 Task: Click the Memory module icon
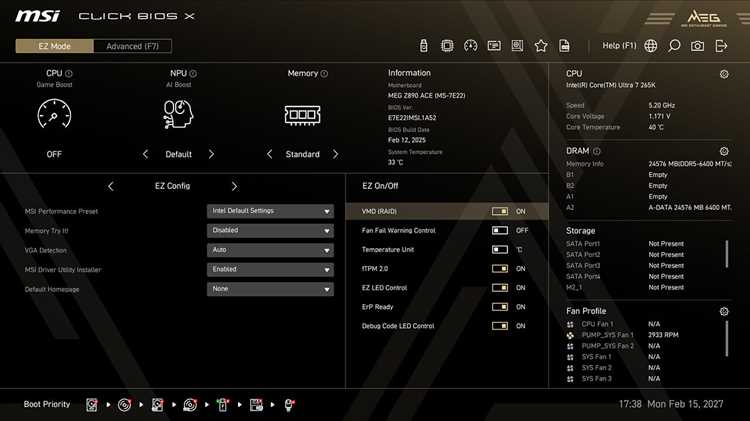coord(302,115)
